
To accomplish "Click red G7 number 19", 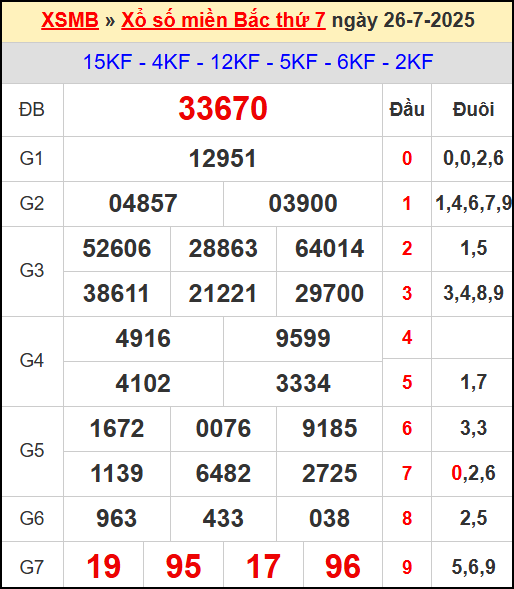I will pyautogui.click(x=104, y=566).
